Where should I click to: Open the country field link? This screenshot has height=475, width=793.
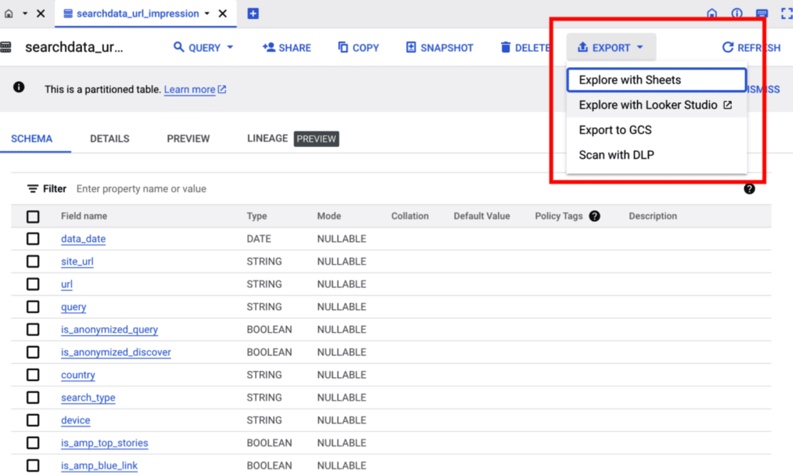[78, 375]
